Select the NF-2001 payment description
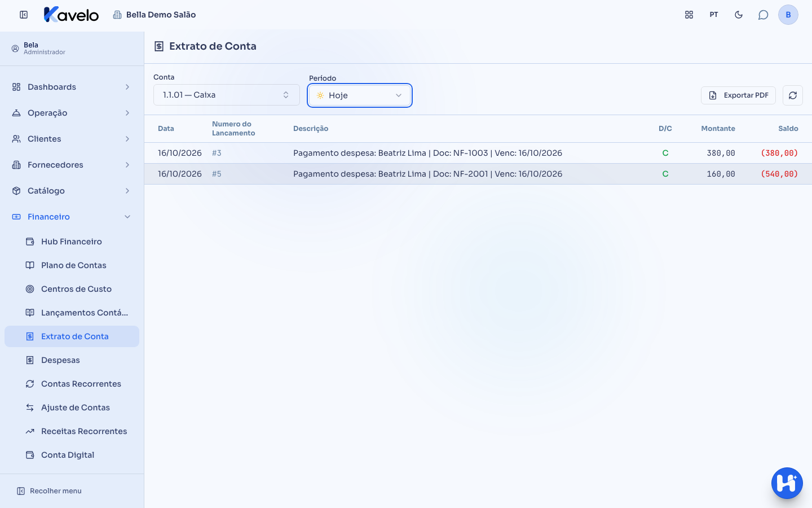 427,174
